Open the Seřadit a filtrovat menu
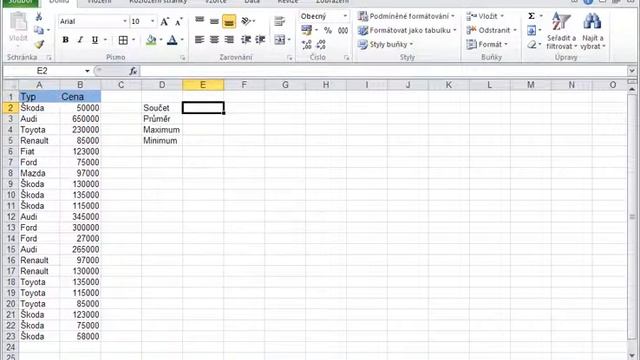640x360 pixels. coord(562,31)
